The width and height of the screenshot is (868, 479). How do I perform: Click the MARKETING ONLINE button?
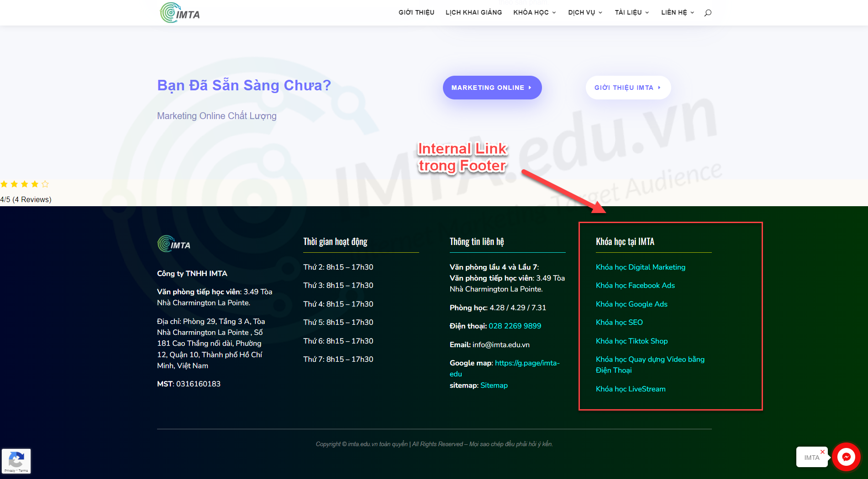pyautogui.click(x=492, y=88)
